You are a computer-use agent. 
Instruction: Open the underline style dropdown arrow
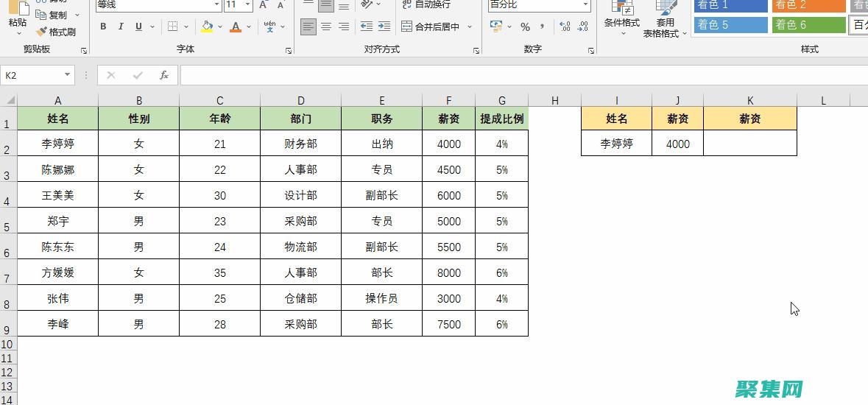tap(152, 27)
